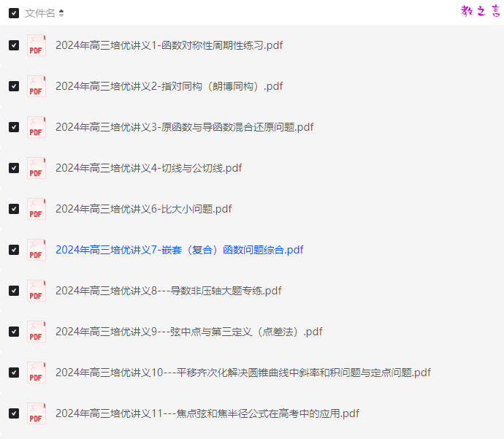Toggle the select-all checkbox beside 文件名

tap(13, 13)
